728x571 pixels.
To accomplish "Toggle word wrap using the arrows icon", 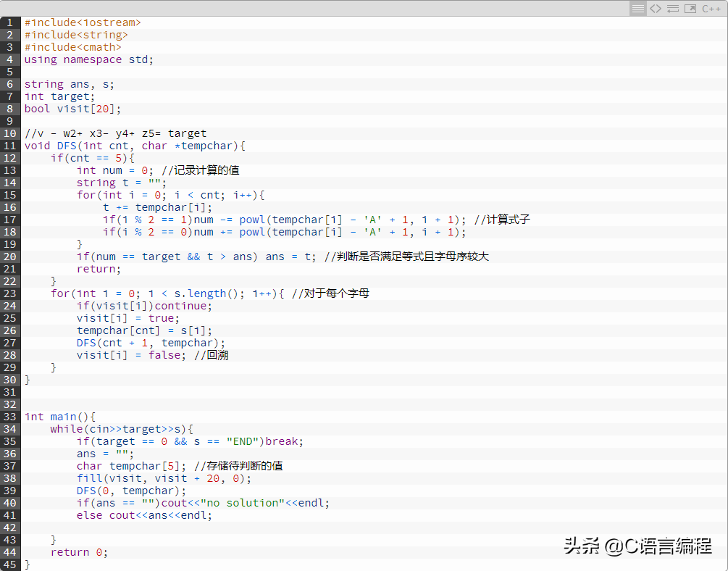I will 674,8.
